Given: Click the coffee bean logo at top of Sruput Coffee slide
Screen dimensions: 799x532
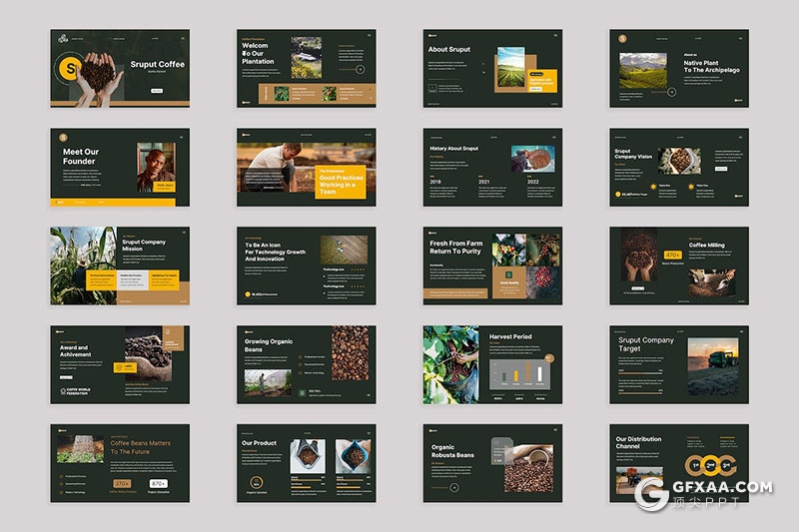Looking at the screenshot, I should coord(62,40).
